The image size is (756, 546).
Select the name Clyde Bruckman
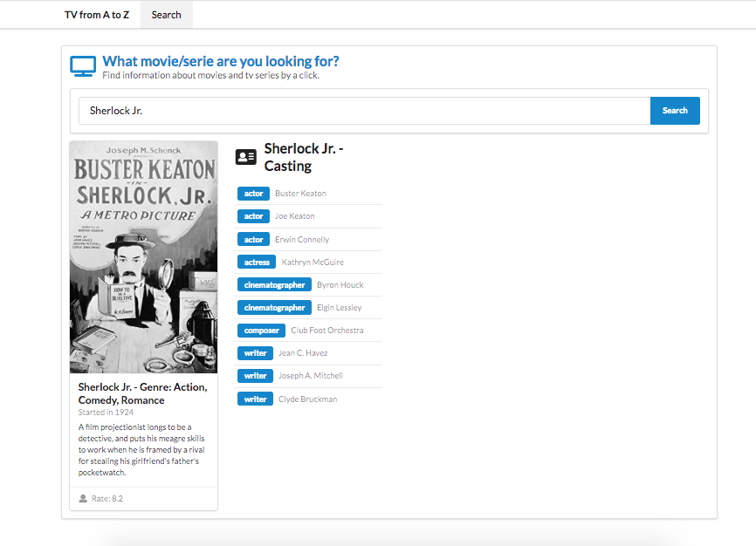(307, 399)
